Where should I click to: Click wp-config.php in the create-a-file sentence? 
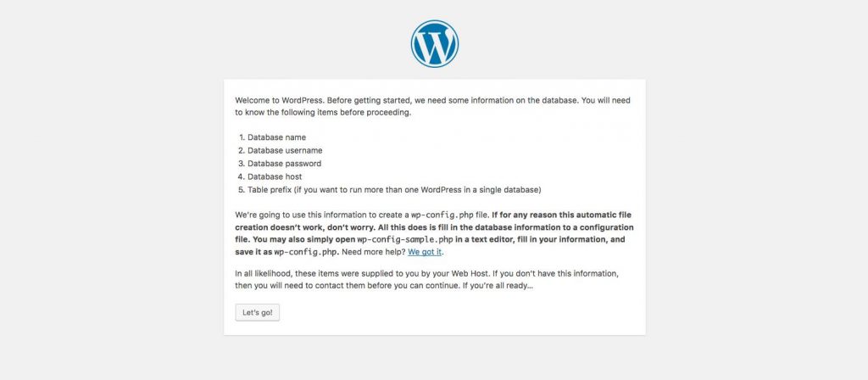442,215
